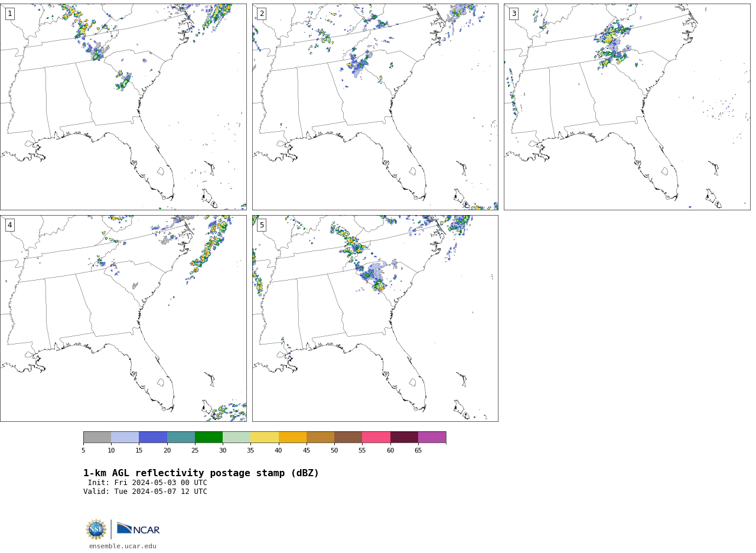Click the title '1-km AGL reflectivity postage stamp (dBZ)'
This screenshot has width=756, height=553.
pyautogui.click(x=201, y=473)
